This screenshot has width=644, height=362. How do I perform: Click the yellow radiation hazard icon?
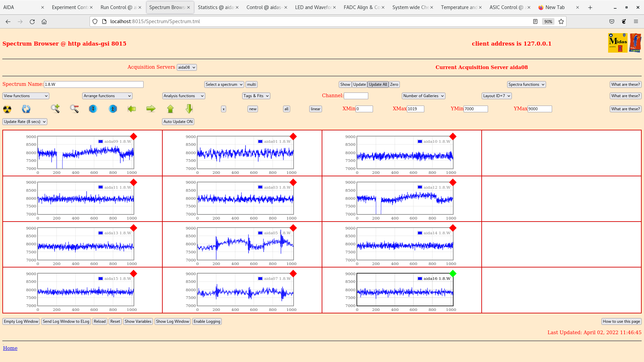[x=7, y=109]
